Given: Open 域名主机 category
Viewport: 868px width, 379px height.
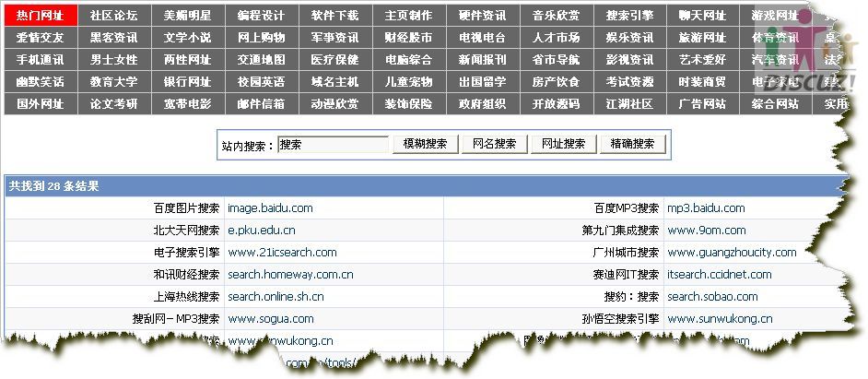Looking at the screenshot, I should [x=335, y=82].
